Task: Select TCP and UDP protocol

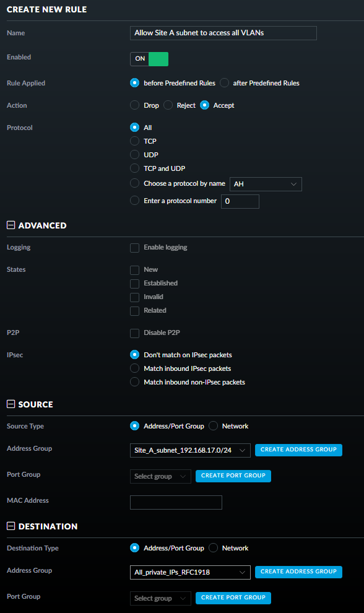Action: tap(134, 168)
